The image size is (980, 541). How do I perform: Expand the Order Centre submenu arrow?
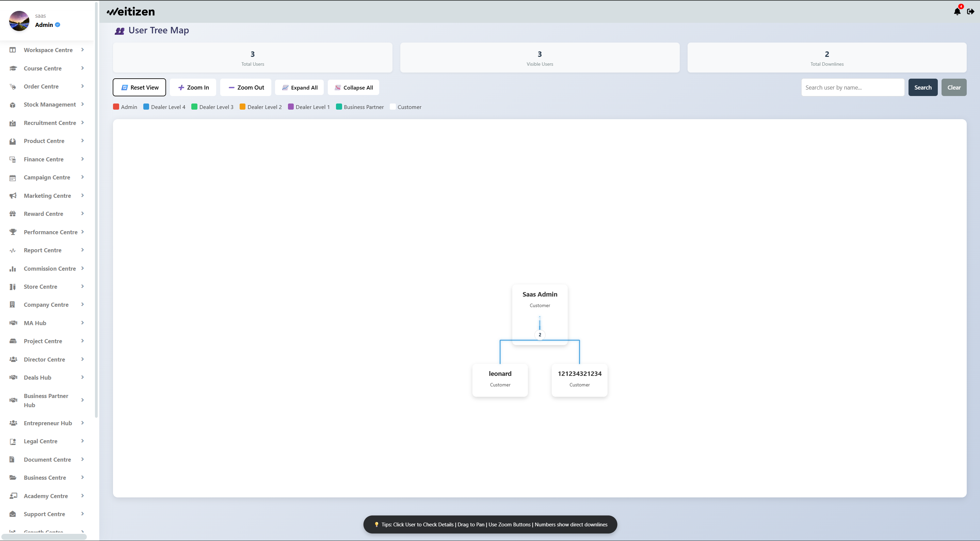coord(82,86)
